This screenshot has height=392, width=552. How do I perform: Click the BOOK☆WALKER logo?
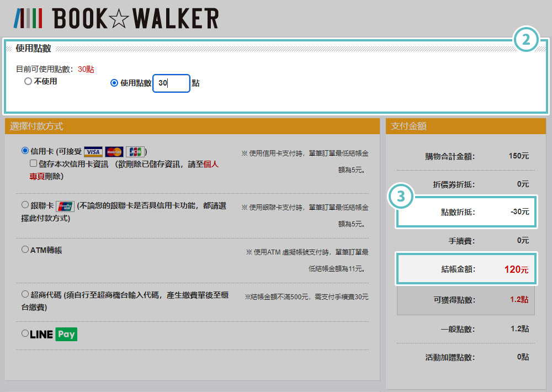pos(116,18)
